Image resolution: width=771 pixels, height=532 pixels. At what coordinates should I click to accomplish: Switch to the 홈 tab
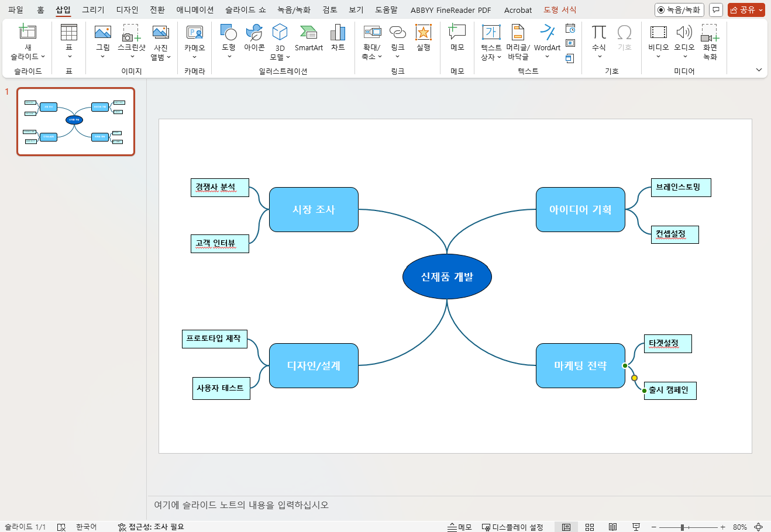(x=40, y=10)
